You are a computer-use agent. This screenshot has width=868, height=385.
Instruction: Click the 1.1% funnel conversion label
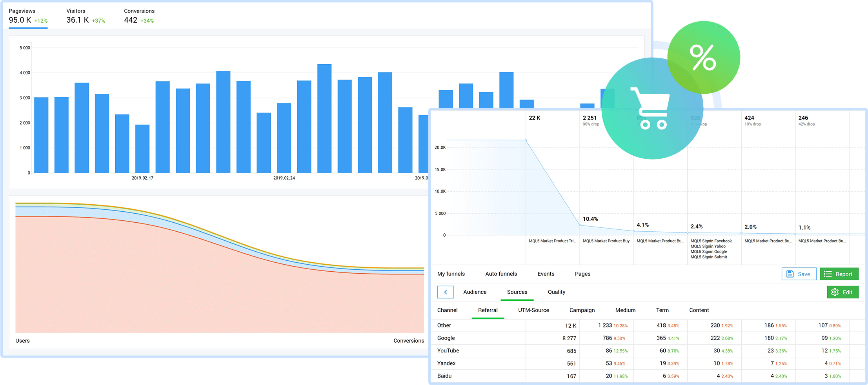[804, 228]
